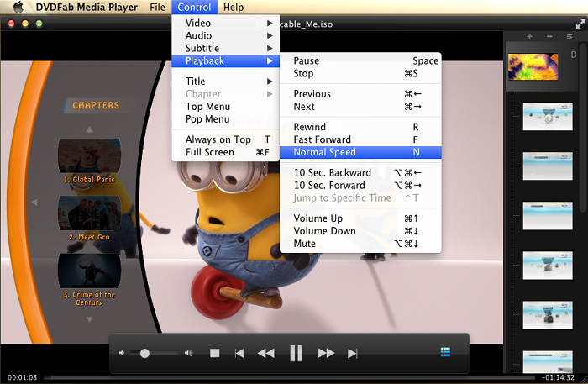Select Previous in Playback submenu
The width and height of the screenshot is (588, 384).
[x=360, y=94]
